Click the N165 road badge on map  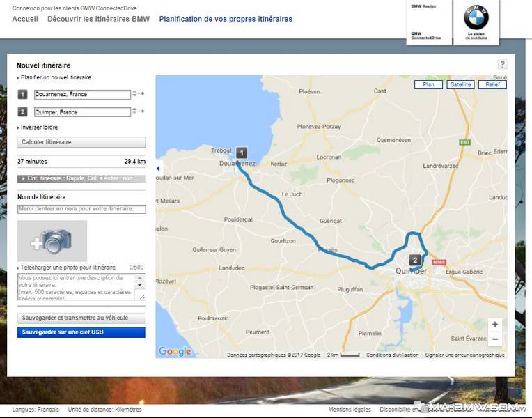click(x=439, y=262)
